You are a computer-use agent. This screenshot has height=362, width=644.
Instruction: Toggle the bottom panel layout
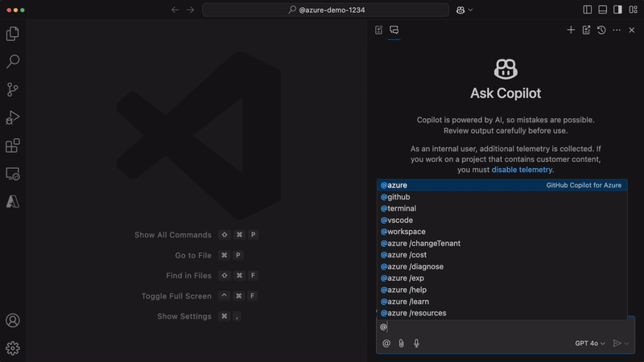click(602, 10)
